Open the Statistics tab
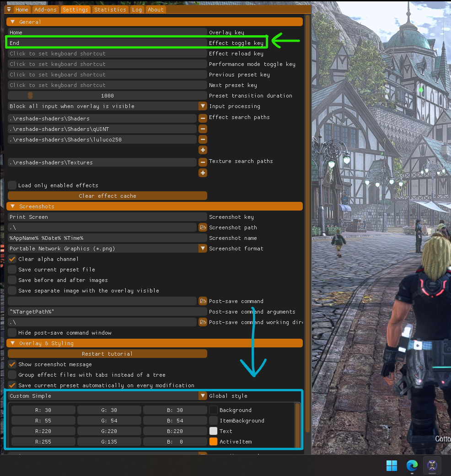451x476 pixels. [110, 10]
